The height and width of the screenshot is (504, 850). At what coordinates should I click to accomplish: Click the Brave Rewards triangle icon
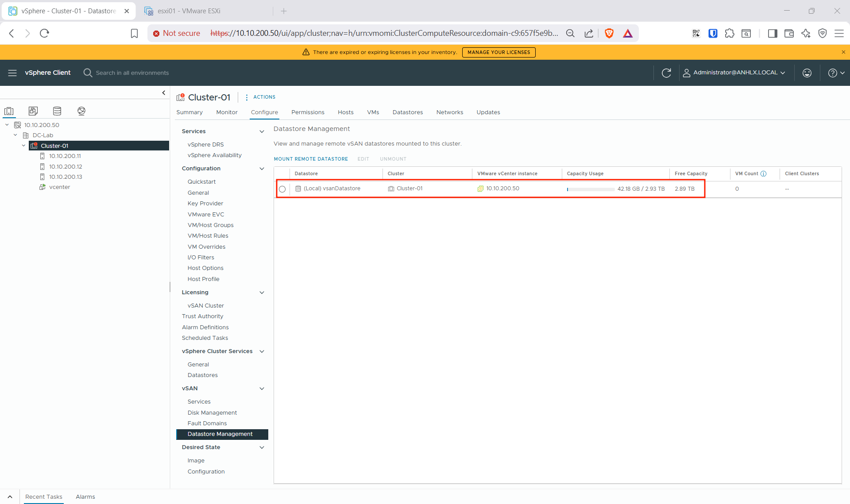click(x=628, y=33)
